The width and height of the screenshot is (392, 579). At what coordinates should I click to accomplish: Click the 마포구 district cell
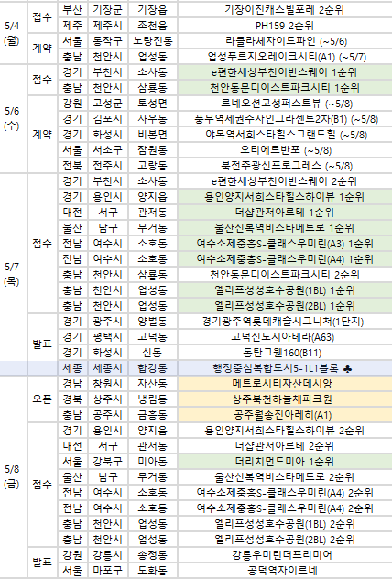(107, 571)
